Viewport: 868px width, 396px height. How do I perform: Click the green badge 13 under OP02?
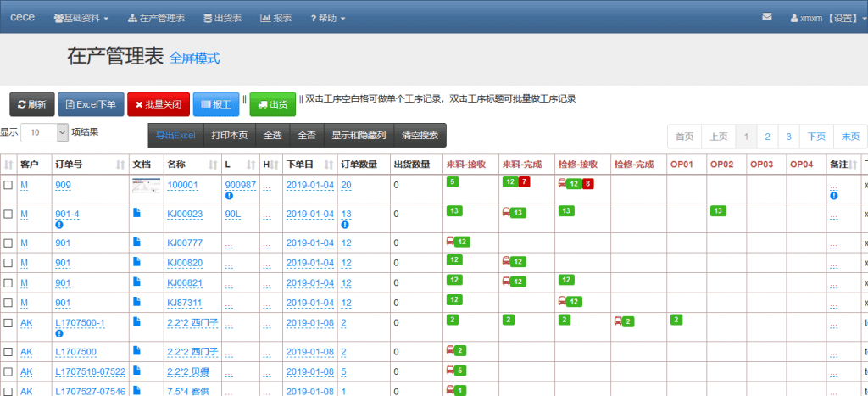[x=717, y=211]
